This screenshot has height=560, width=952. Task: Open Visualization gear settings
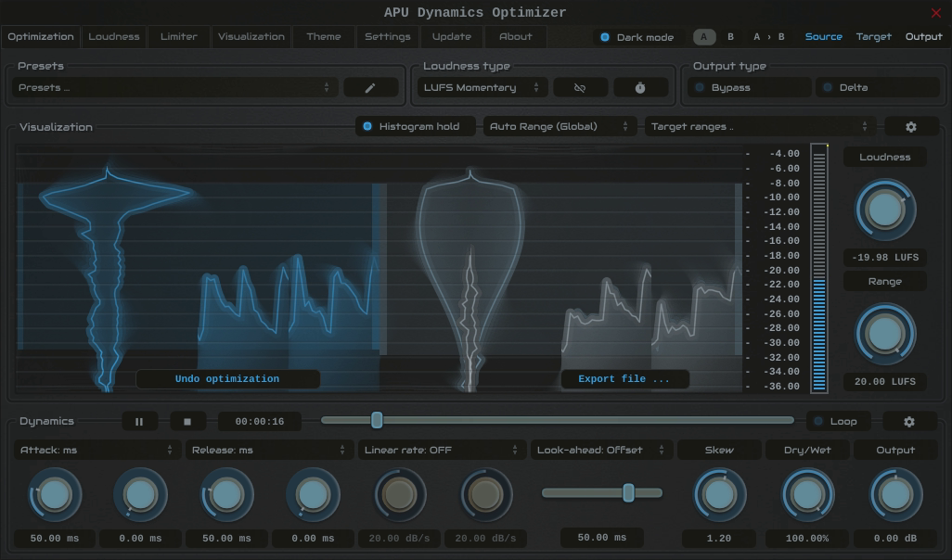911,127
